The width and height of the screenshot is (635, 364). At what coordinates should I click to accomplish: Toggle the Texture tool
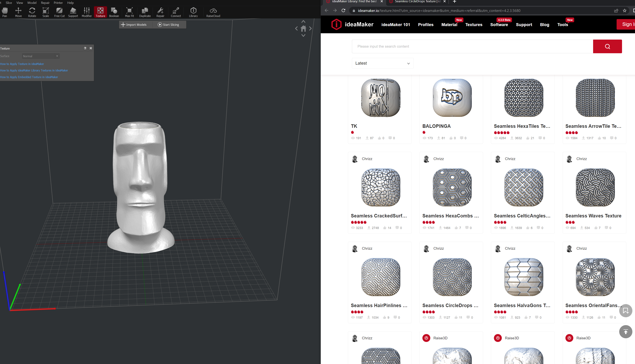tap(100, 12)
